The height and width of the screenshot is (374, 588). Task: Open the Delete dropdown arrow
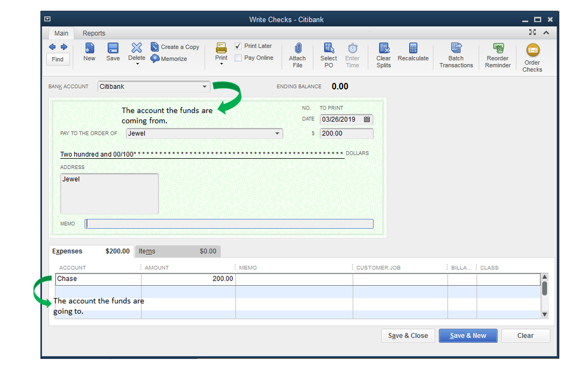click(137, 64)
